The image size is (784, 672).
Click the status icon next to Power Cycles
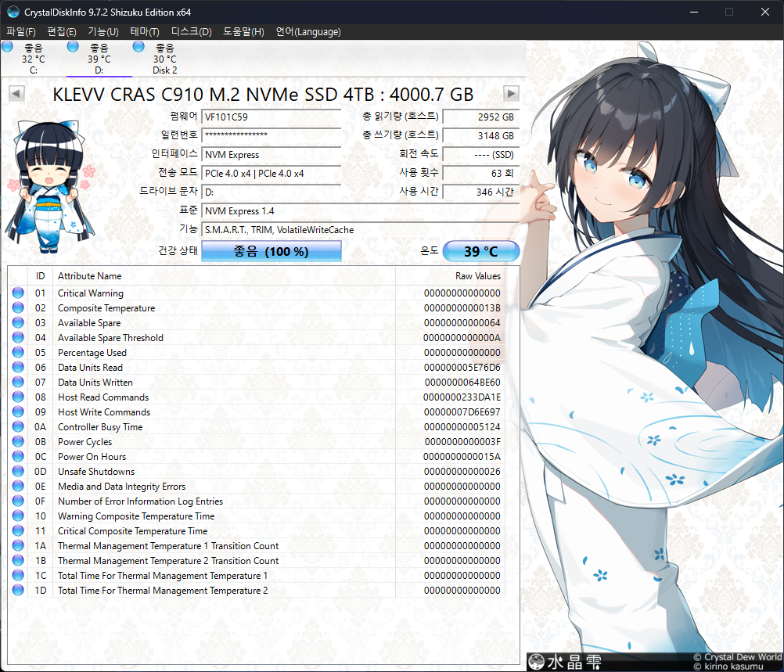click(18, 442)
